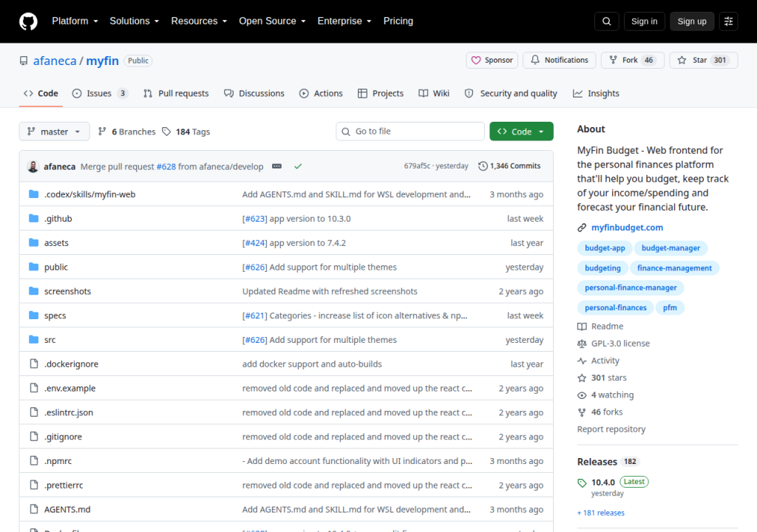
Task: Open the + 181 releases link
Action: pos(600,513)
